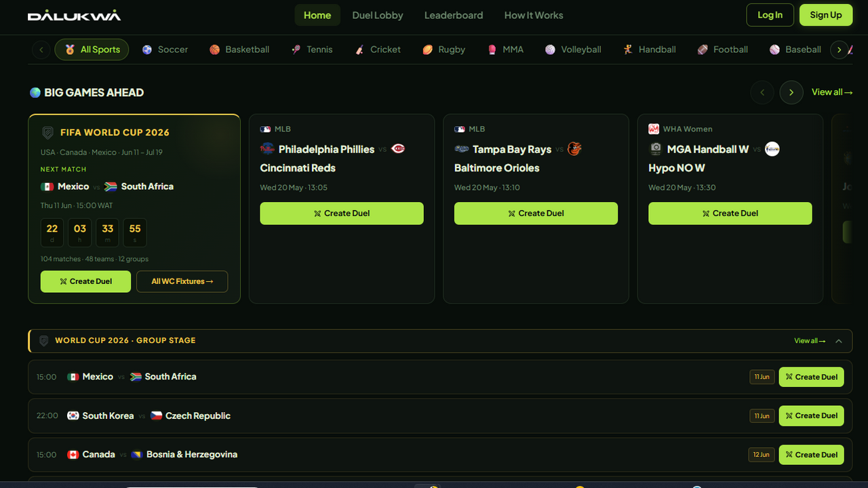Screen dimensions: 868x488
Task: Create a duel for Canada vs Bosnia & Herzegovina
Action: click(811, 455)
